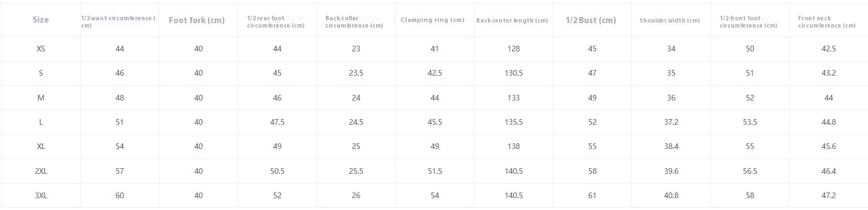The width and height of the screenshot is (868, 210).
Task: Select the Back center length header
Action: click(x=512, y=20)
